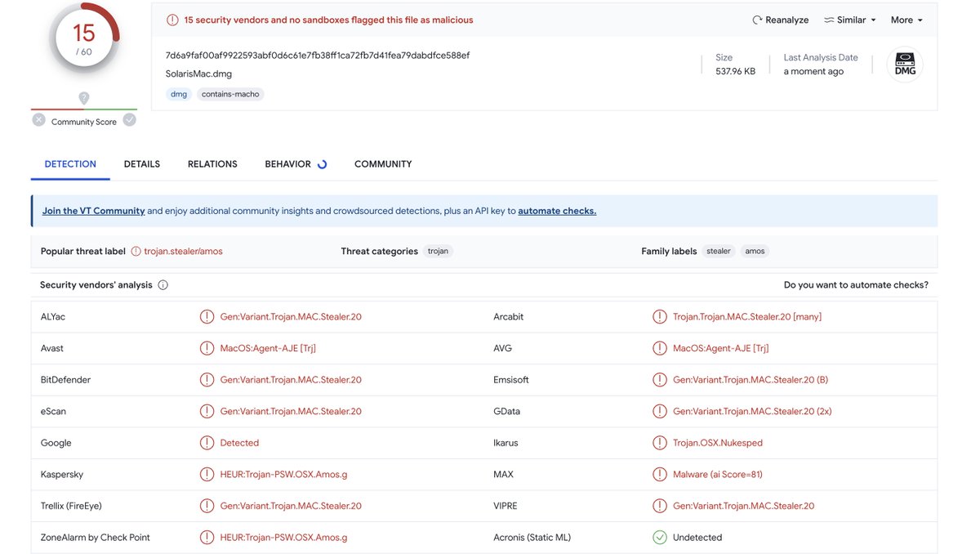Click Arcabit result Trojan.Trojan.MAC.Stealer.20 [many]
The height and width of the screenshot is (554, 980).
point(747,317)
